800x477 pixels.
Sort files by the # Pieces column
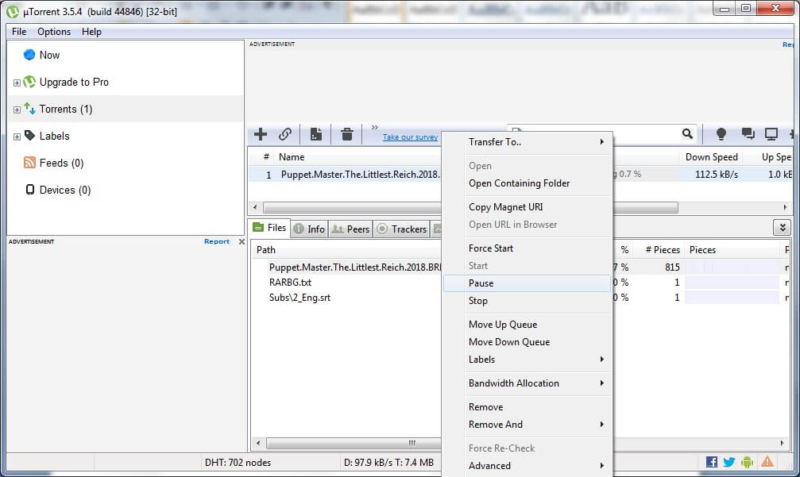[662, 250]
